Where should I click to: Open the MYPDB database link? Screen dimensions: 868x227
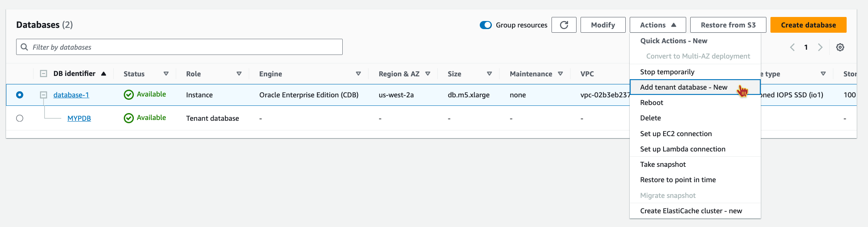point(79,118)
